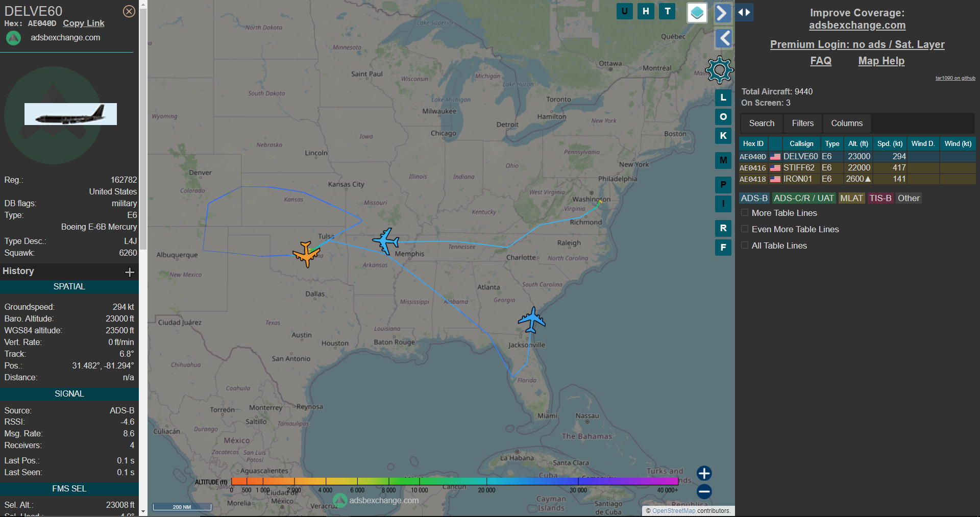This screenshot has width=980, height=517.
Task: Select the IRON01 table row
Action: coord(857,179)
